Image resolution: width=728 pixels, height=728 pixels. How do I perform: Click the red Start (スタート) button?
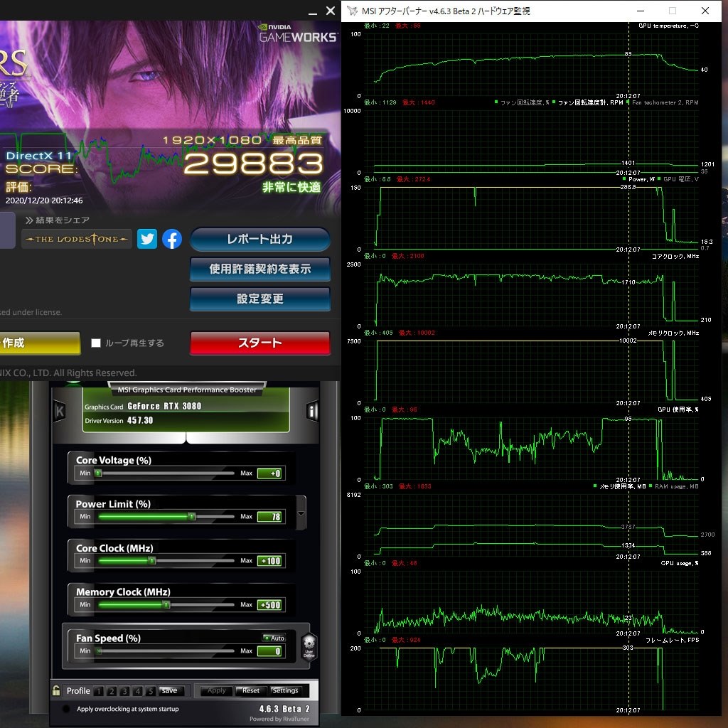tap(260, 343)
